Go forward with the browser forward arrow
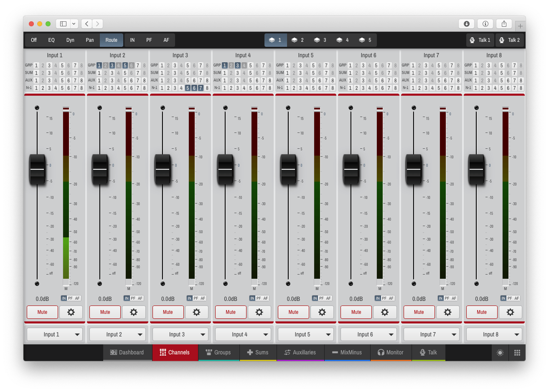The height and width of the screenshot is (392, 549). coord(98,24)
